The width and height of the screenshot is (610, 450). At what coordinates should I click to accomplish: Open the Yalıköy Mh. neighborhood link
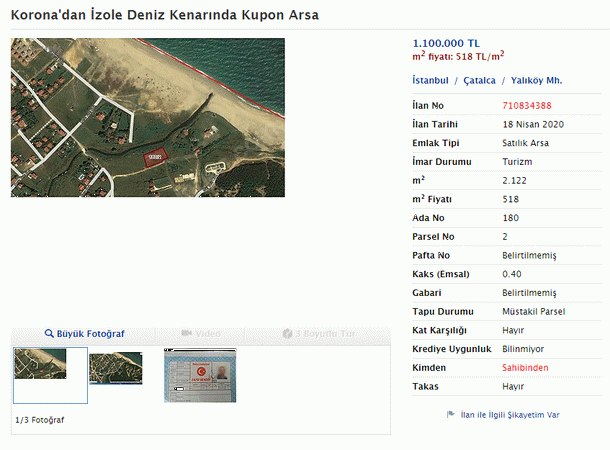[536, 80]
